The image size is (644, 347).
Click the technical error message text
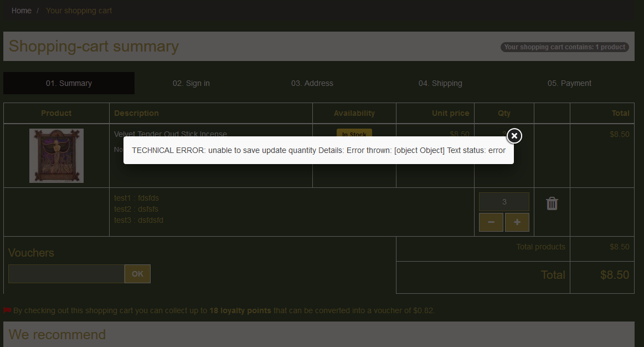tap(318, 150)
